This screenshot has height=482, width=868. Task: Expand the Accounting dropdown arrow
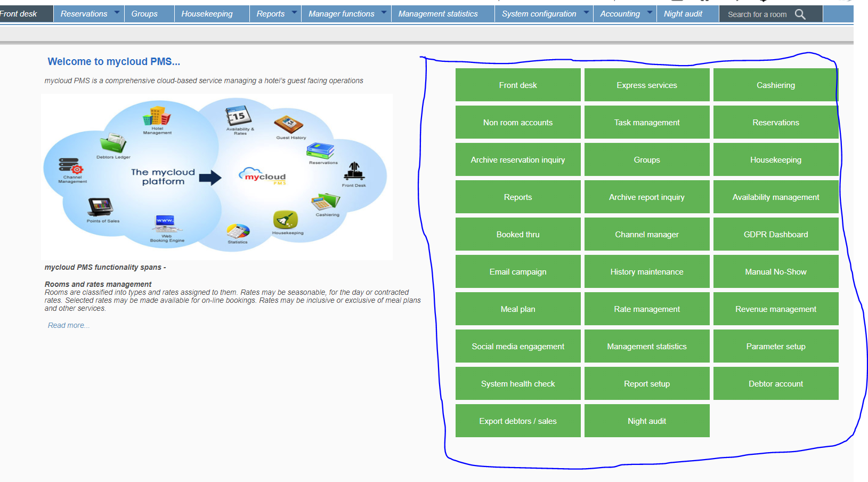[650, 12]
